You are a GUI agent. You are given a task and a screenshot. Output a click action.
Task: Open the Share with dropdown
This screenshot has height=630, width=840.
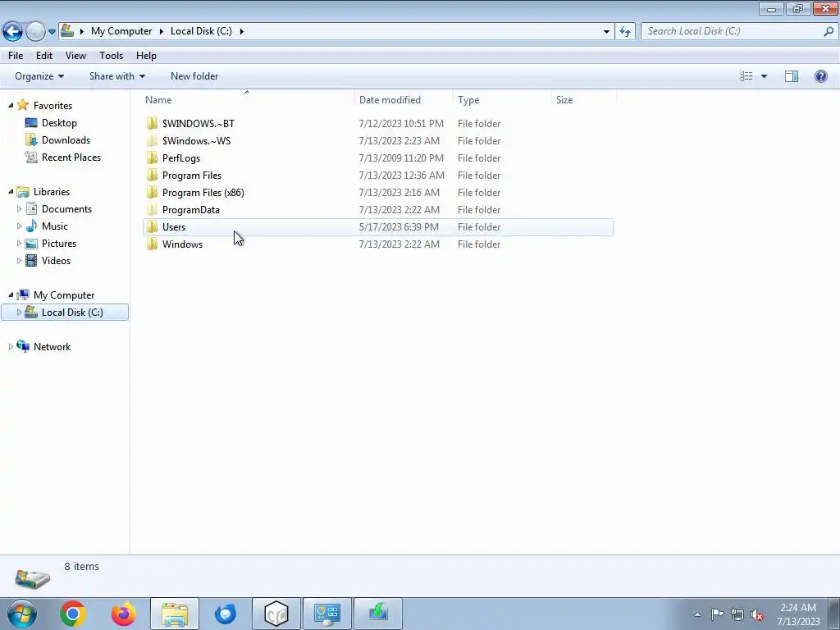coord(116,76)
